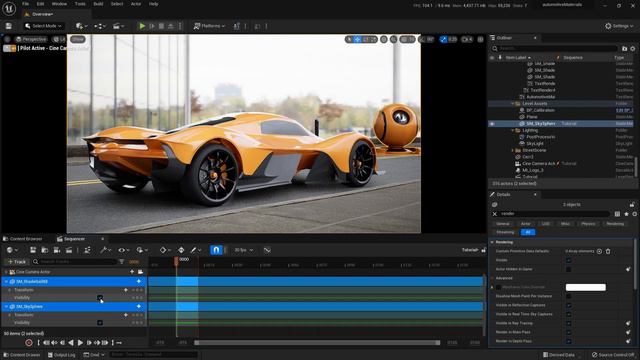640x360 pixels.
Task: Click the Sequencer horizontal range scrollbar
Action: [x=318, y=343]
